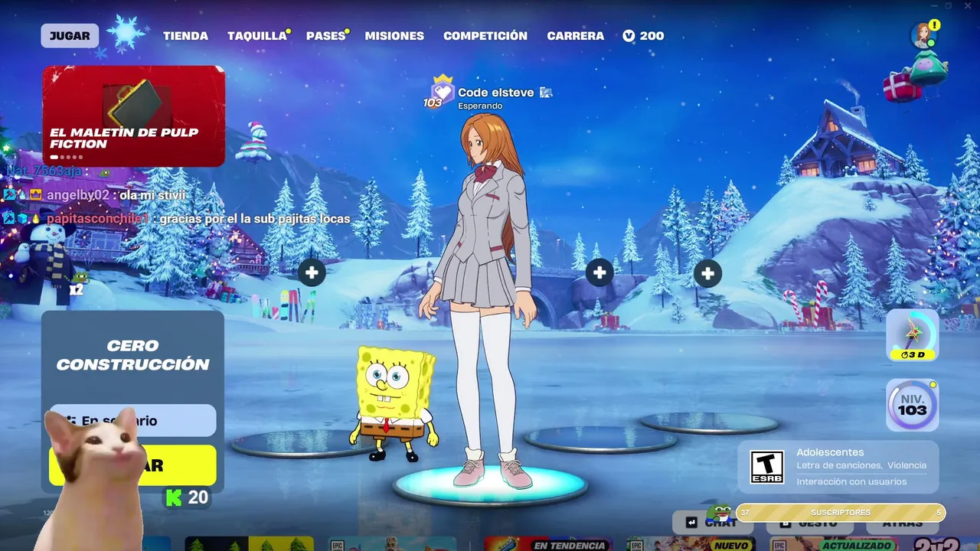Open the NUEVO island tile
This screenshot has width=980, height=551.
pos(691,544)
